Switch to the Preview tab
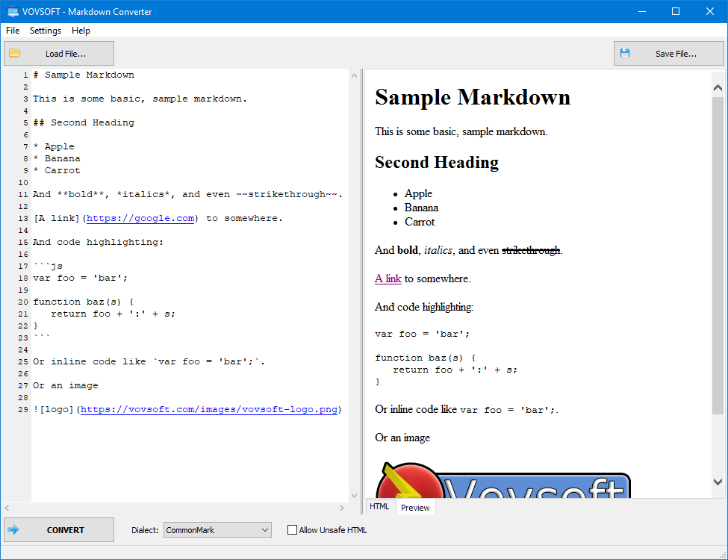728x560 pixels. [x=415, y=508]
